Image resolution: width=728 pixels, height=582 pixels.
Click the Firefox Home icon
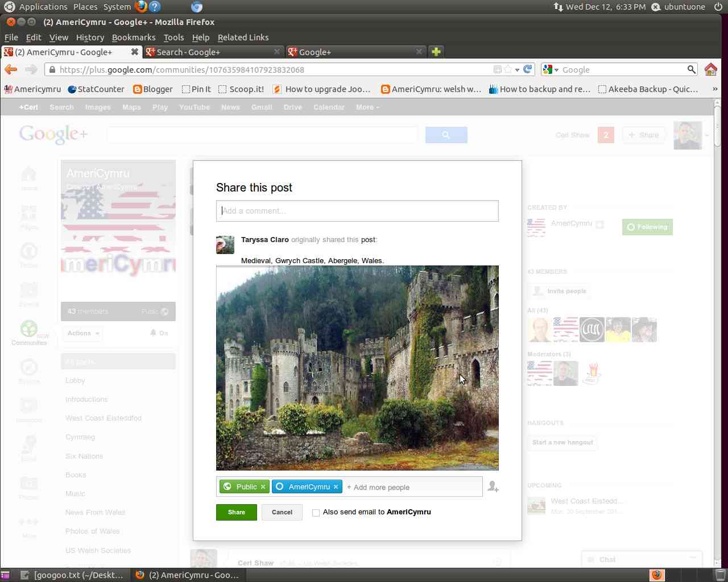[710, 69]
